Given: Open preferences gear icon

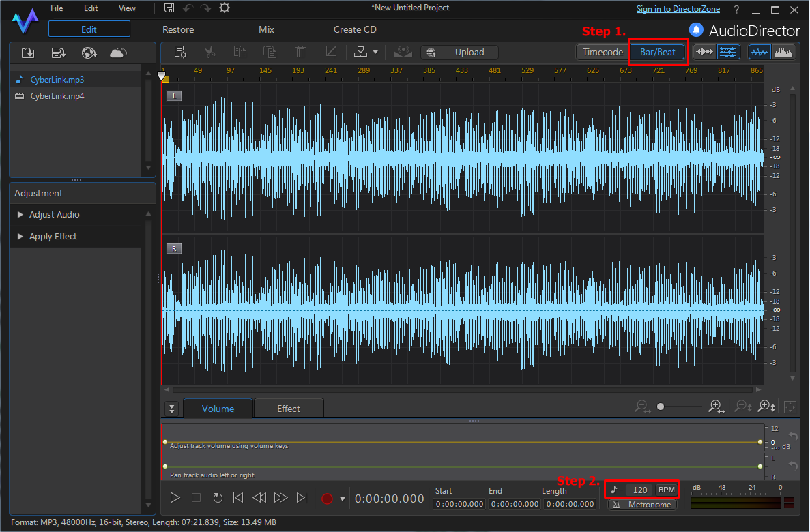Looking at the screenshot, I should 225,8.
